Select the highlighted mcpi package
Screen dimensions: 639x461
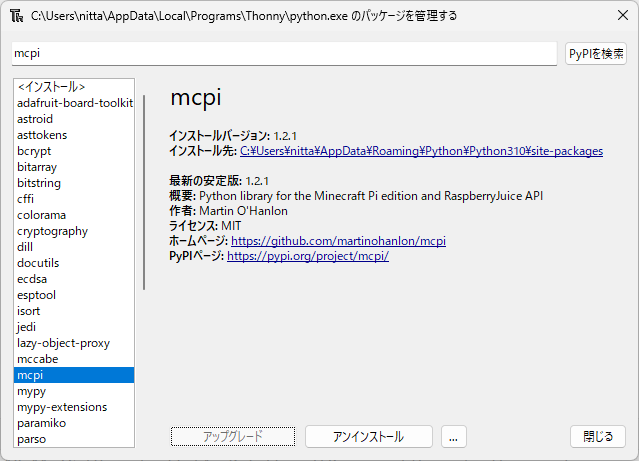30,375
